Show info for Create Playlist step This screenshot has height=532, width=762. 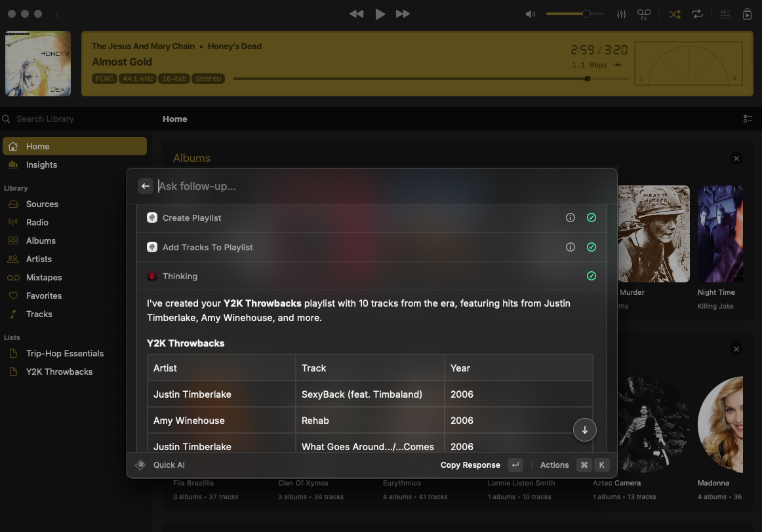571,218
